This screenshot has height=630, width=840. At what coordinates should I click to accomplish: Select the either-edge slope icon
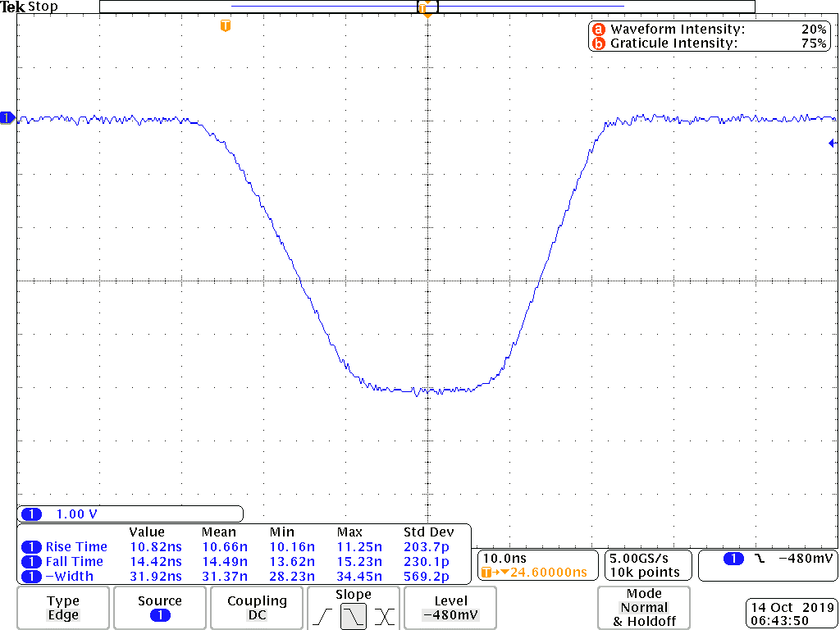pyautogui.click(x=385, y=616)
